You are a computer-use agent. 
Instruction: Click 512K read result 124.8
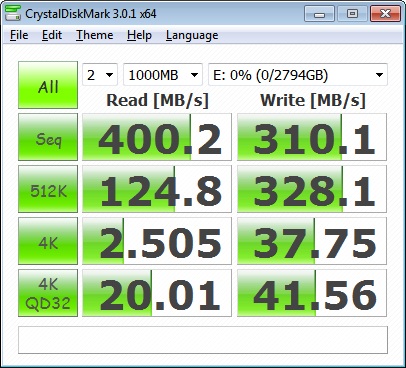pos(157,189)
